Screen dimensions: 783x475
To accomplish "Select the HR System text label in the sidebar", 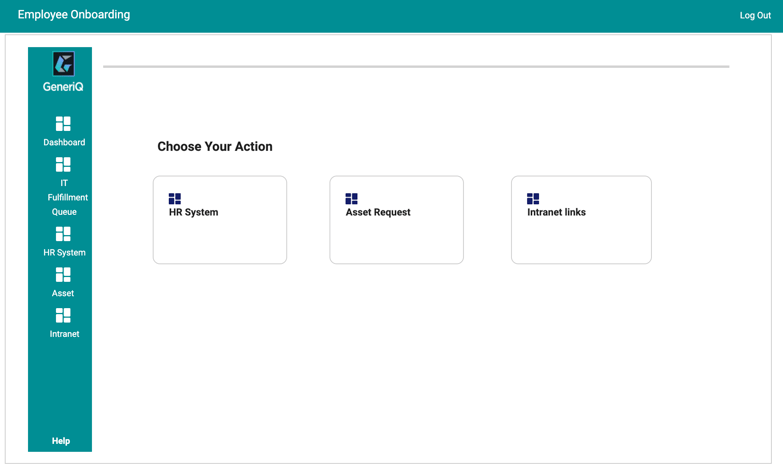I will [x=64, y=253].
